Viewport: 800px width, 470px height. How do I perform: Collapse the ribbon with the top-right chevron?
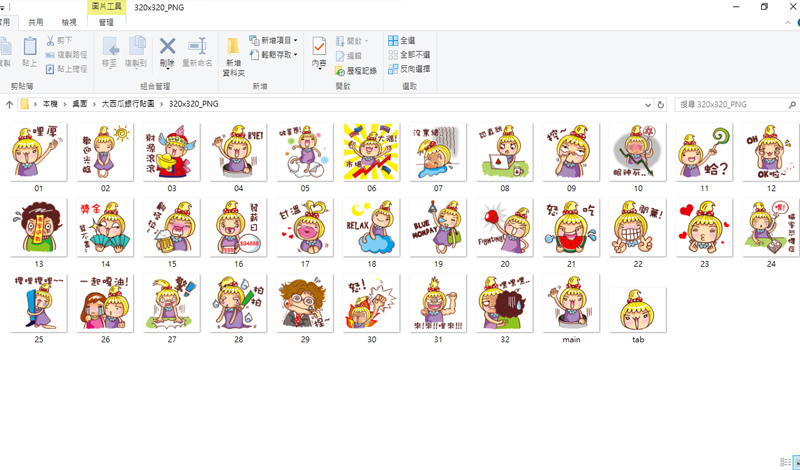click(789, 22)
